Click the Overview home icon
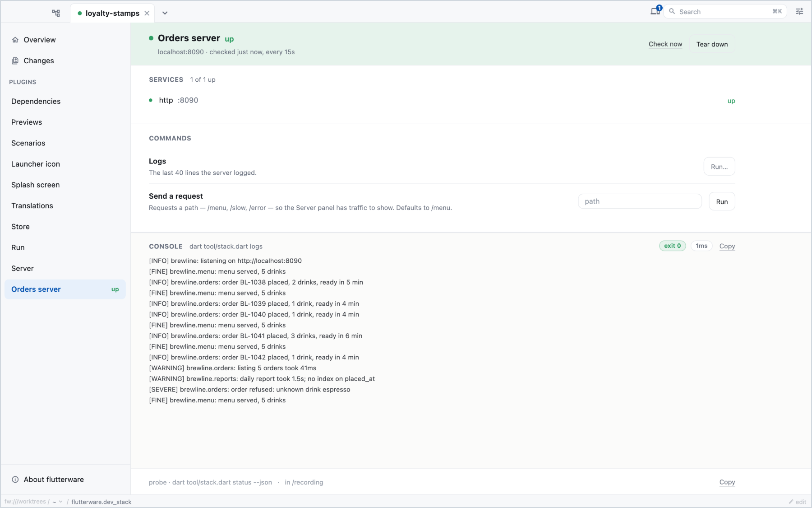The image size is (812, 508). (15, 40)
